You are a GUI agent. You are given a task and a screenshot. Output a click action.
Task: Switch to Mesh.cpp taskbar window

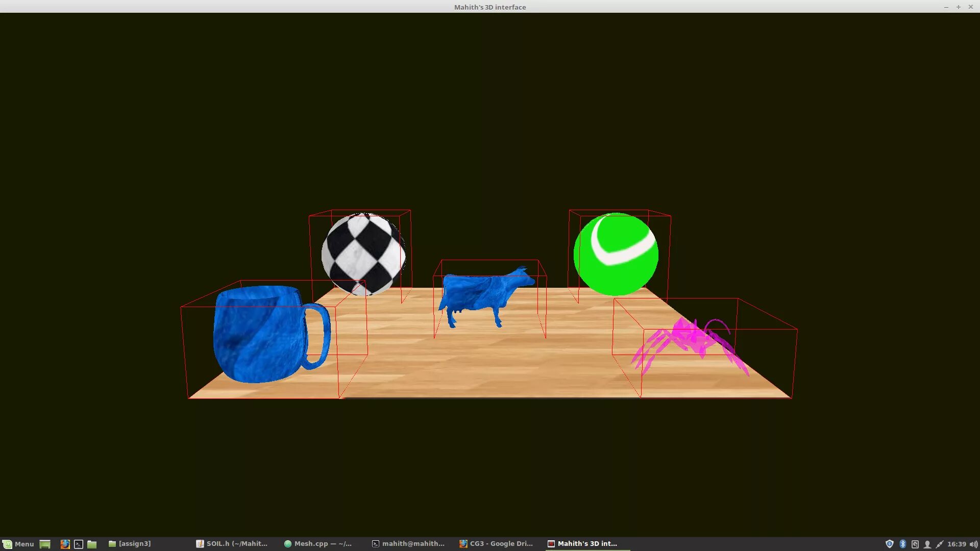click(x=317, y=544)
